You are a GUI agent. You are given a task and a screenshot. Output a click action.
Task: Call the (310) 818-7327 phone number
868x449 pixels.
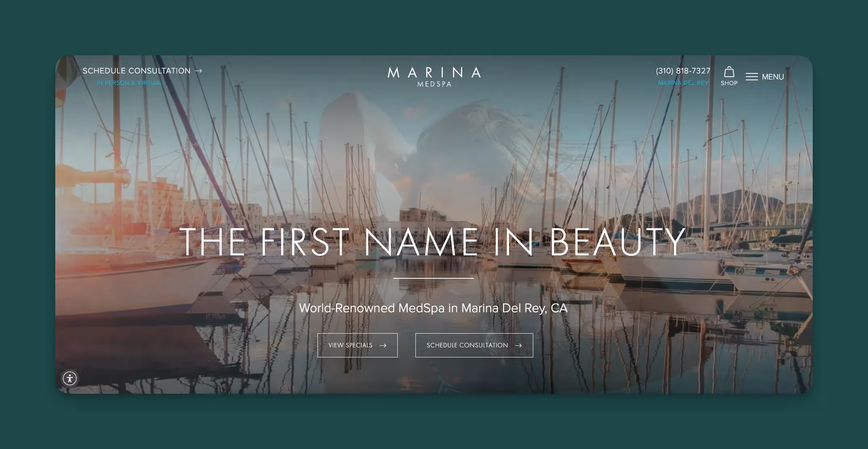coord(683,71)
